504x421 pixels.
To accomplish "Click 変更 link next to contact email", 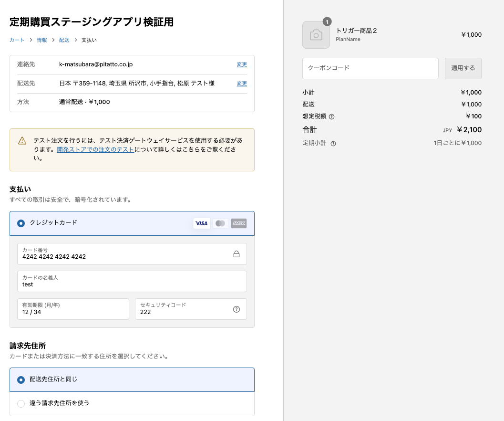I will coord(242,64).
